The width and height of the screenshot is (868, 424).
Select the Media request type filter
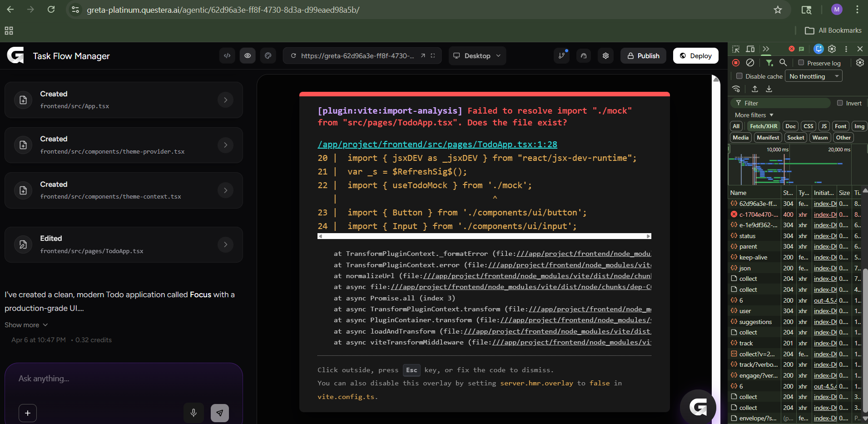pos(740,138)
